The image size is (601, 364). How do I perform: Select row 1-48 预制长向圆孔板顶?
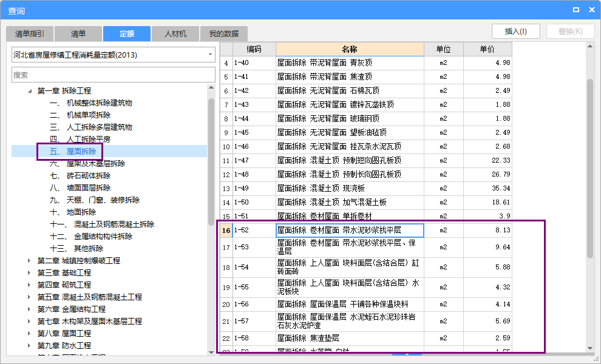coord(366,174)
